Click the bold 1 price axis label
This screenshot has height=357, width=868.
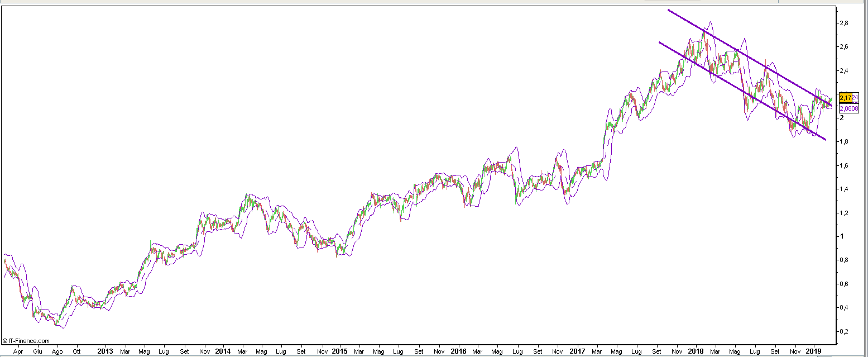tap(842, 236)
